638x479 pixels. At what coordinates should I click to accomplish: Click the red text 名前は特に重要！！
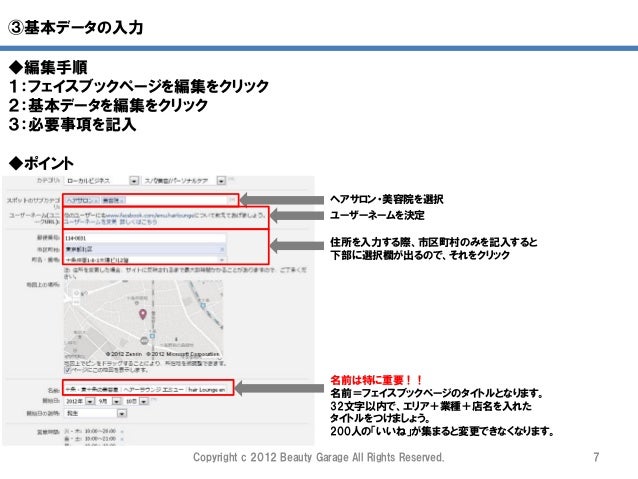377,381
